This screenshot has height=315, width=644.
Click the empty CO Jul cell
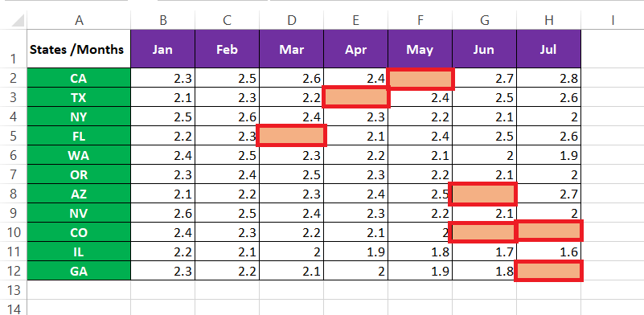coord(549,231)
